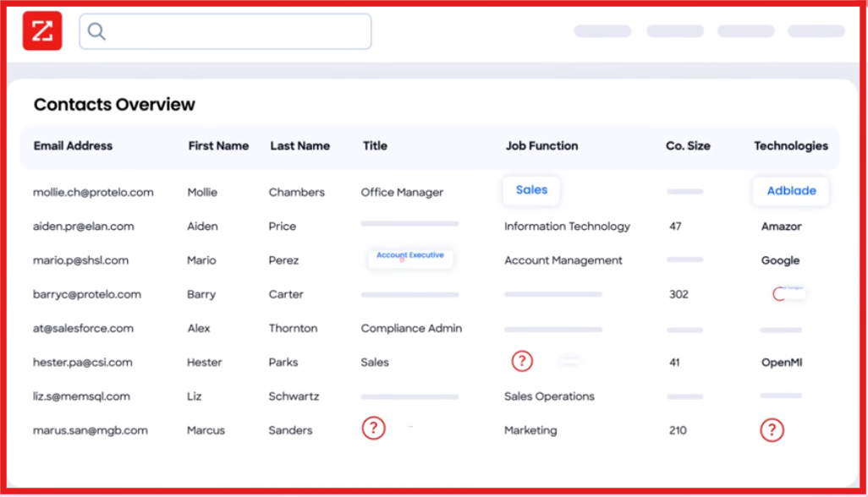Click company size 210
The width and height of the screenshot is (868, 497).
click(678, 431)
